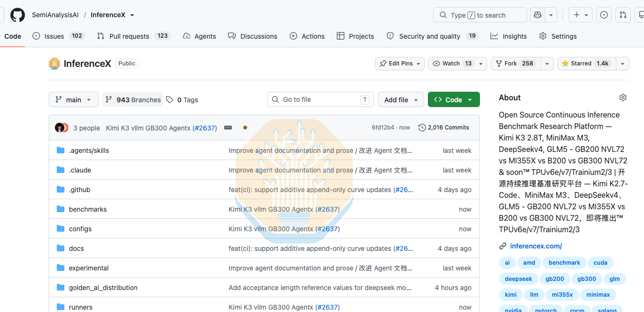Open the Discussions tab
644x312 pixels.
253,36
